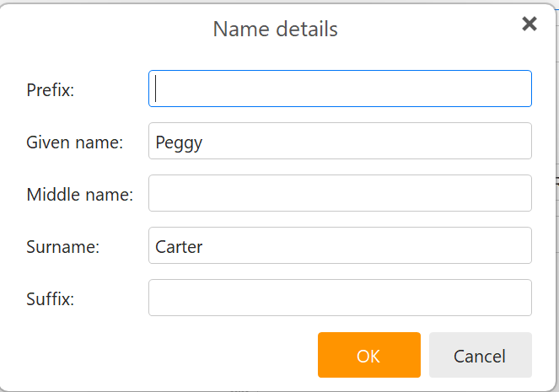Click the "Middle name:" label text
This screenshot has height=392, width=559.
(x=80, y=195)
